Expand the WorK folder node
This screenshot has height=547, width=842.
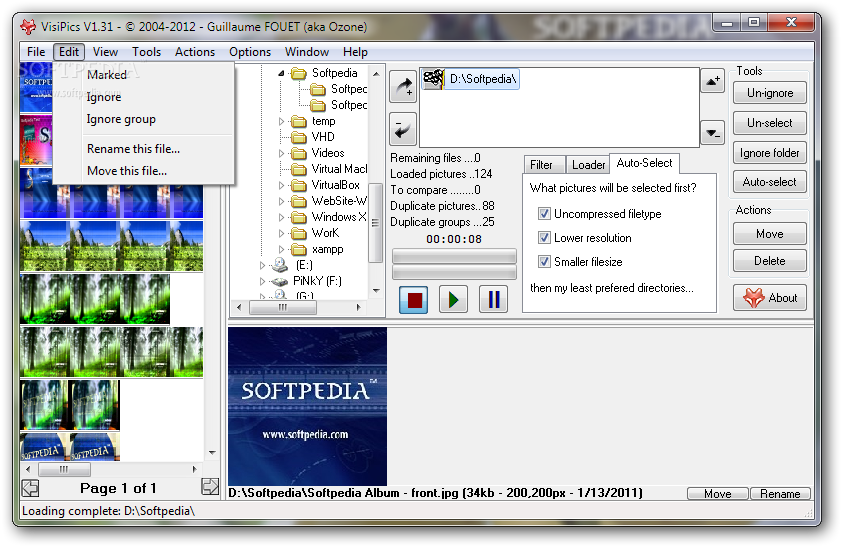pyautogui.click(x=281, y=234)
